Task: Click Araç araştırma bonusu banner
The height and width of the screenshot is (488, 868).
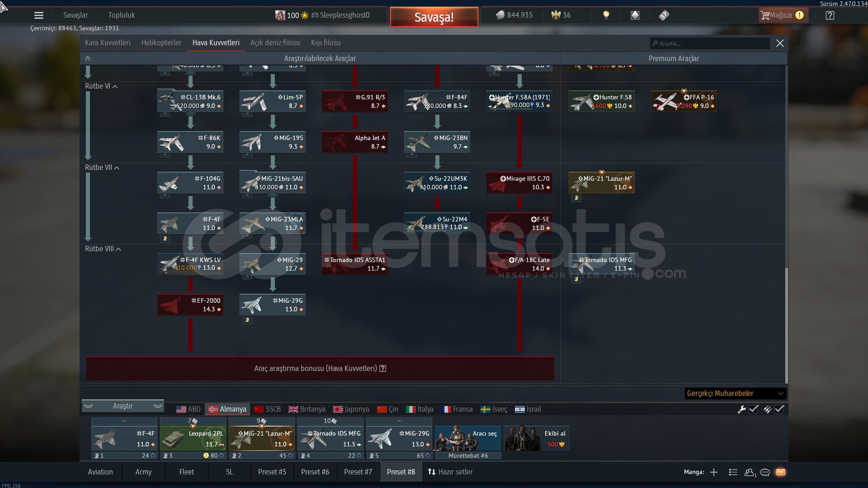Action: [320, 369]
